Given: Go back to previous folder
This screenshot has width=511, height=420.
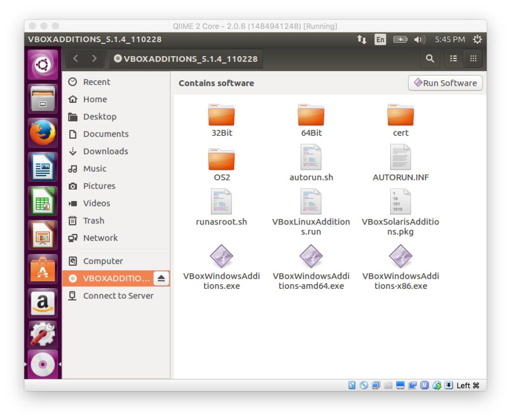Looking at the screenshot, I should [76, 59].
